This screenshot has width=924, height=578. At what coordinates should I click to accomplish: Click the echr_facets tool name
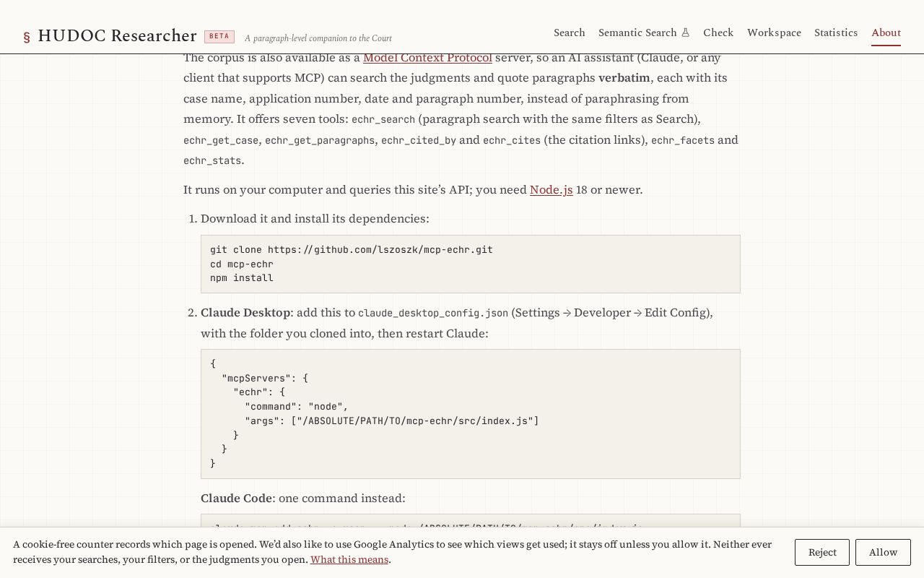click(x=683, y=140)
